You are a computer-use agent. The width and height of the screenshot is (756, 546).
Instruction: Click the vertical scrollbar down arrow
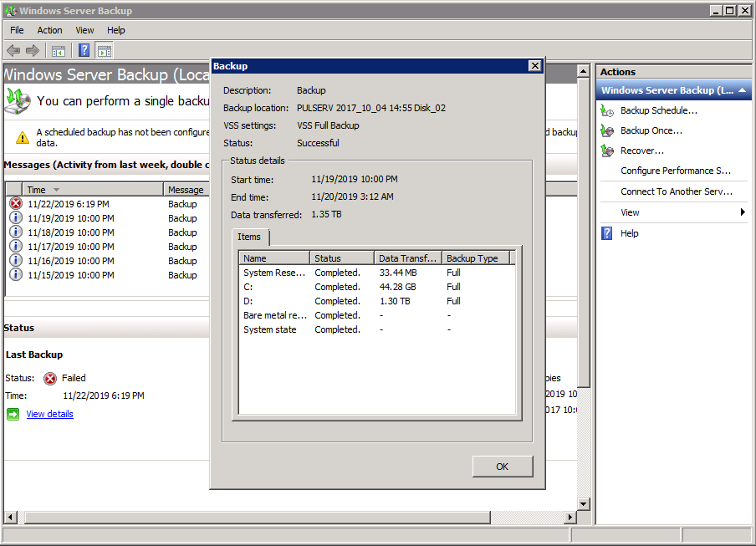[584, 504]
